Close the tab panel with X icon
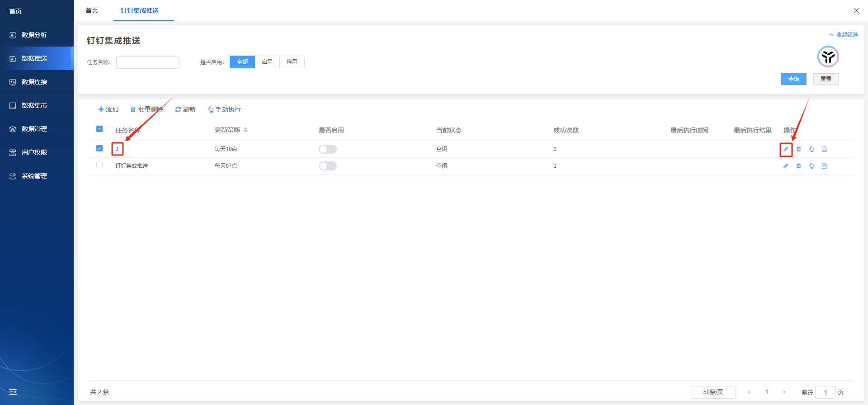The height and width of the screenshot is (405, 868). pyautogui.click(x=856, y=10)
